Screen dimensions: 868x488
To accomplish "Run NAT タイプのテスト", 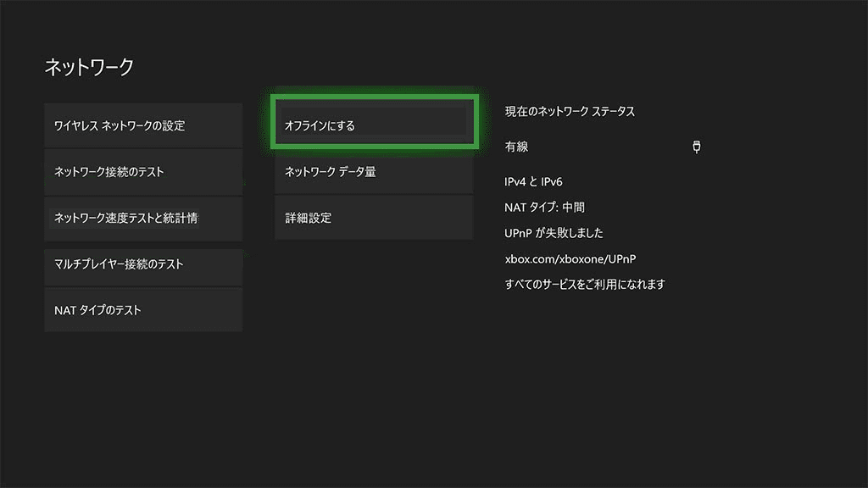I will (143, 310).
